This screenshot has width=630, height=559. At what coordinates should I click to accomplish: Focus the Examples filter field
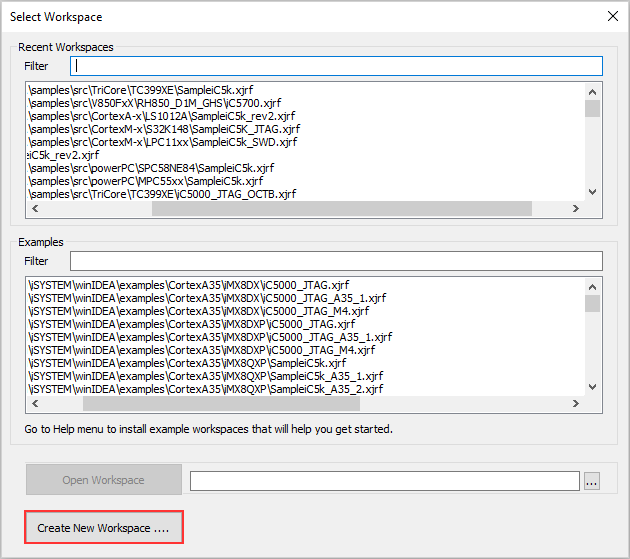click(x=336, y=261)
